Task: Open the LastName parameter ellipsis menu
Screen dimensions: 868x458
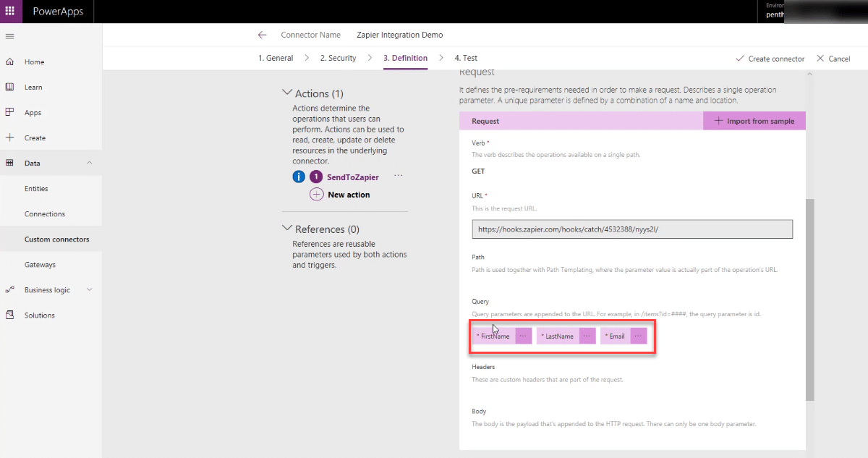Action: [x=587, y=336]
